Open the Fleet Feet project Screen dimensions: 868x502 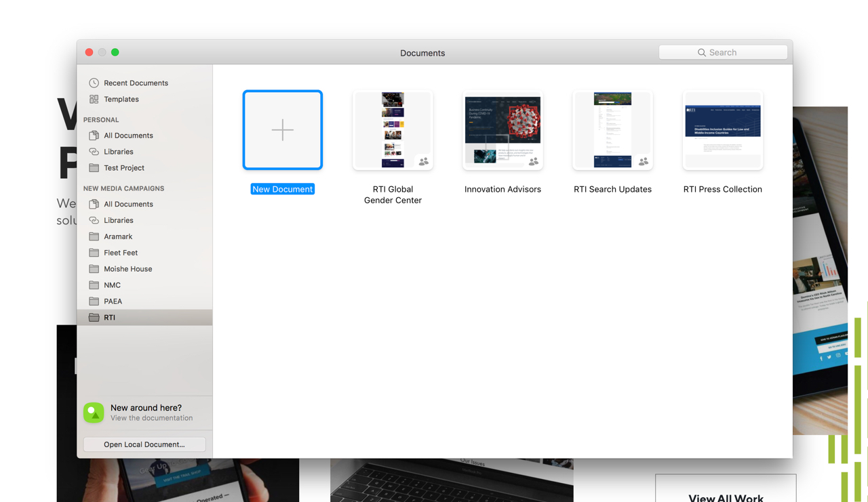click(121, 253)
